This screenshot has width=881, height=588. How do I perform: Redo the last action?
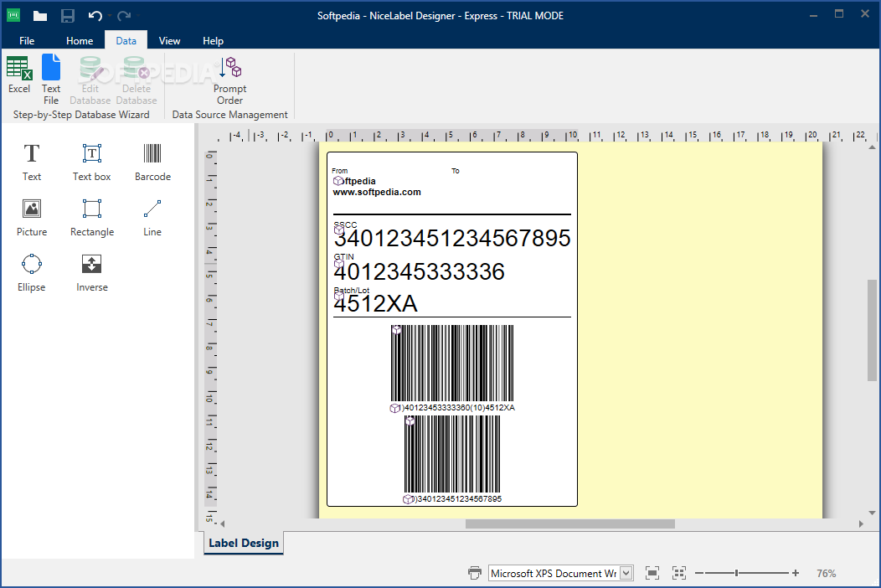tap(124, 16)
